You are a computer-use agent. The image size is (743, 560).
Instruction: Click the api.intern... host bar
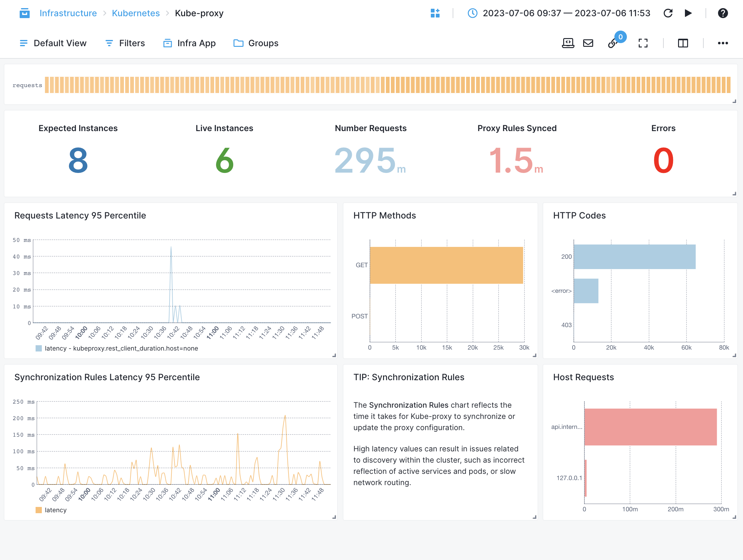point(650,427)
